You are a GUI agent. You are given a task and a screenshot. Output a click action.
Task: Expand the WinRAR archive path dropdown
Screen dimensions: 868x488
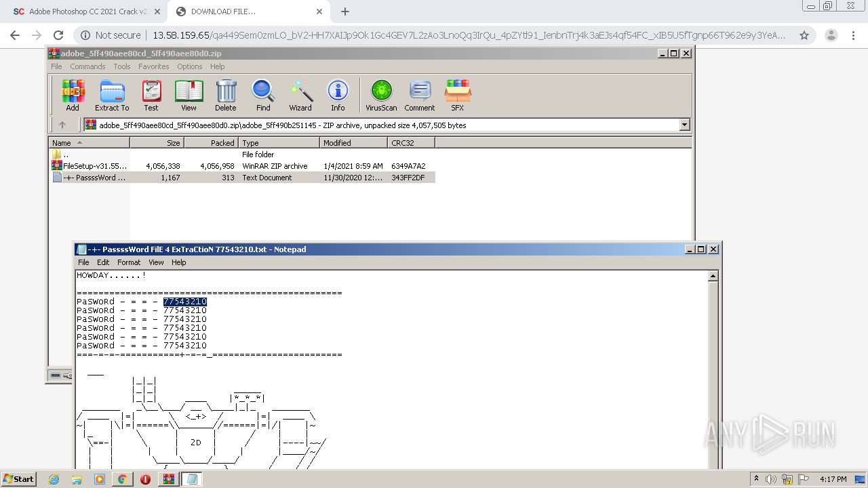684,125
